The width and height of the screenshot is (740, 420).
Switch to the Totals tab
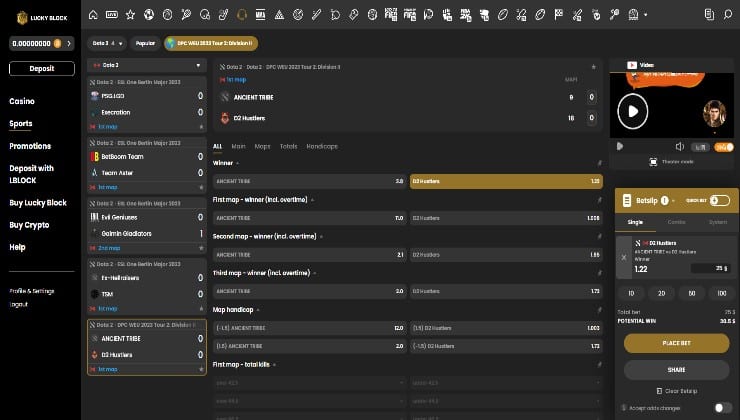(x=288, y=147)
